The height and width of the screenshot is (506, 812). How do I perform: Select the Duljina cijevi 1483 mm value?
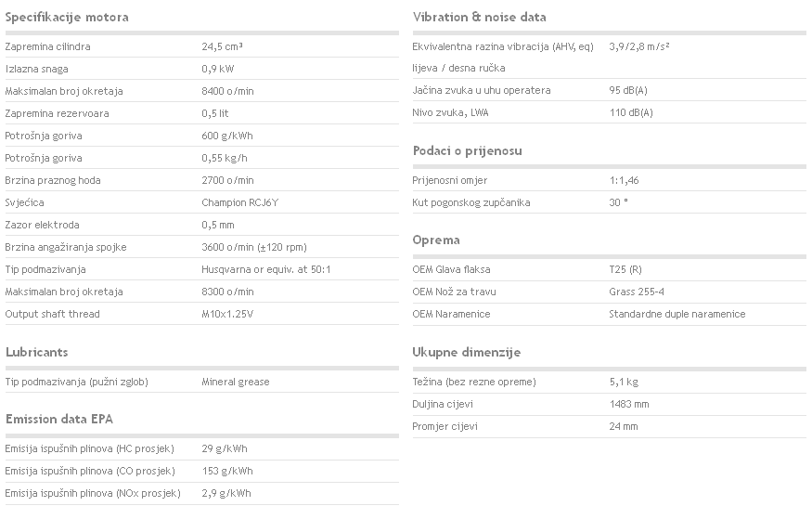628,404
